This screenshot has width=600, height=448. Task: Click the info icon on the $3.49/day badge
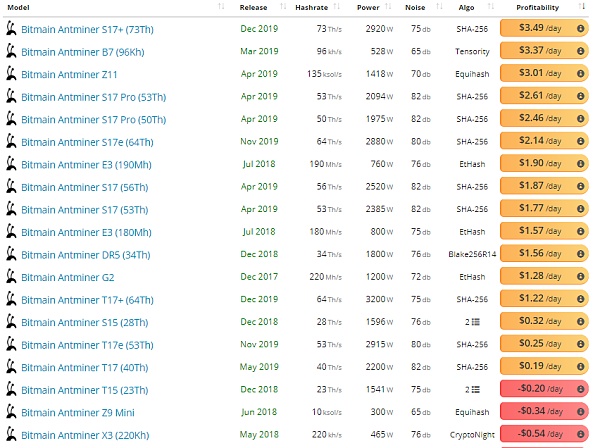580,28
